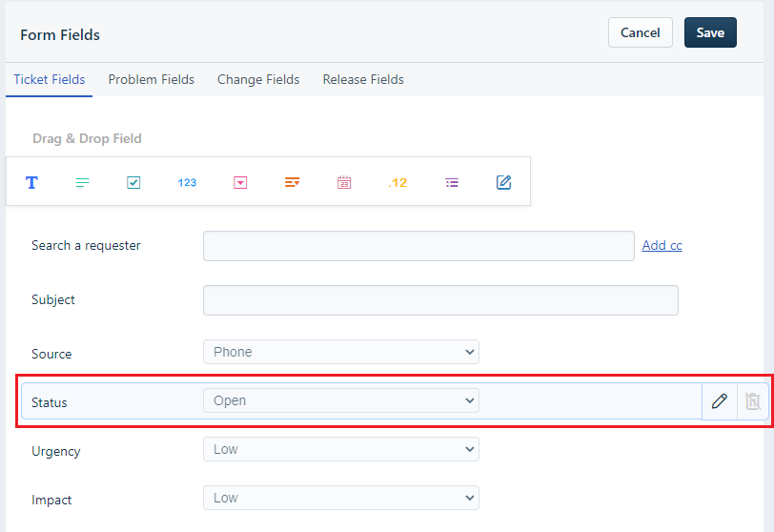Click the Urgency field label
Screen dimensions: 774x532
pos(56,452)
